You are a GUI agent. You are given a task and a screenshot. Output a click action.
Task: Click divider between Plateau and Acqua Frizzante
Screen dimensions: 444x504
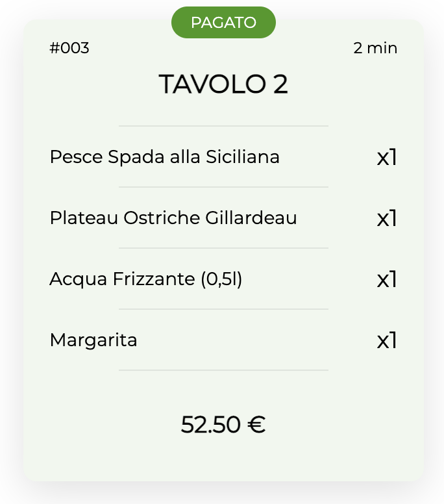click(x=223, y=248)
